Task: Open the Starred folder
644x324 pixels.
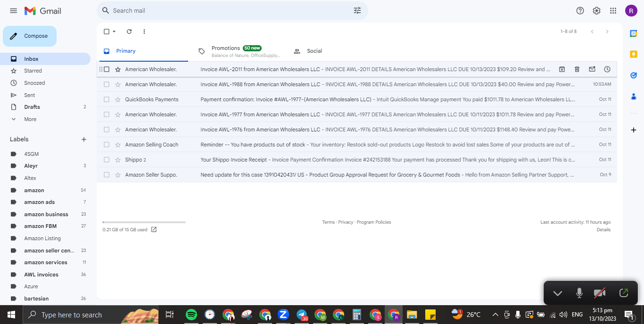Action: pos(33,71)
